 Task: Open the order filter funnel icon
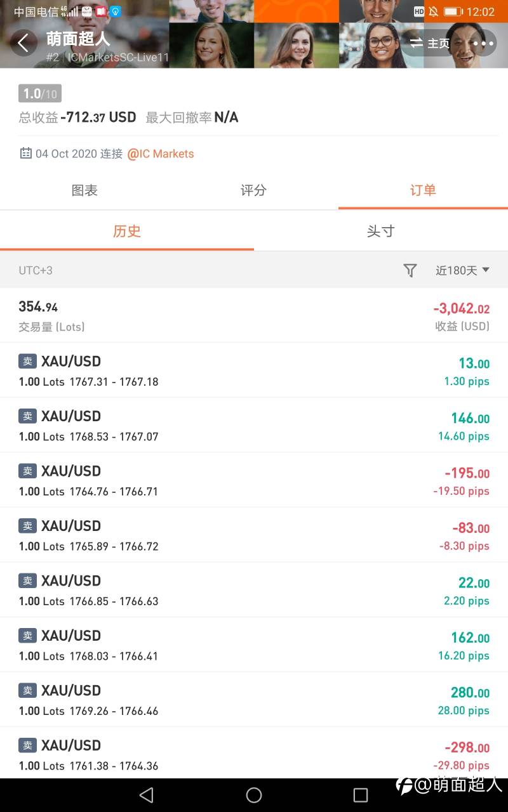[x=410, y=271]
